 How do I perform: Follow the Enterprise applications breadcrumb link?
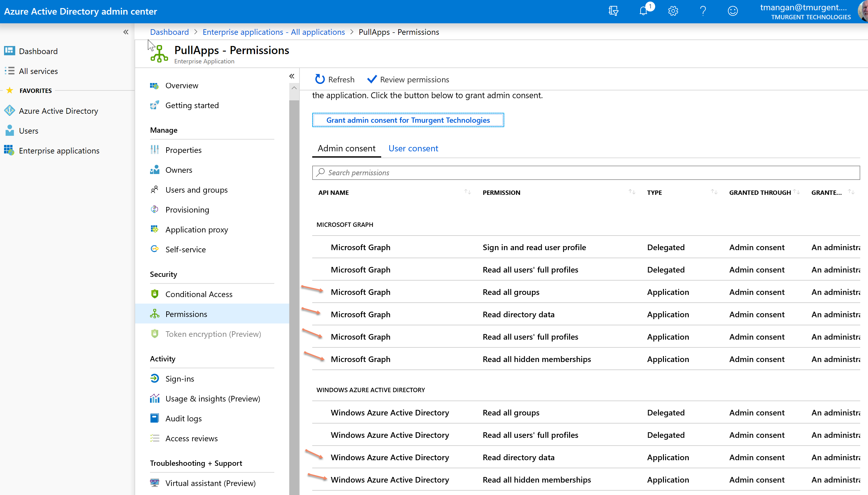click(x=274, y=32)
